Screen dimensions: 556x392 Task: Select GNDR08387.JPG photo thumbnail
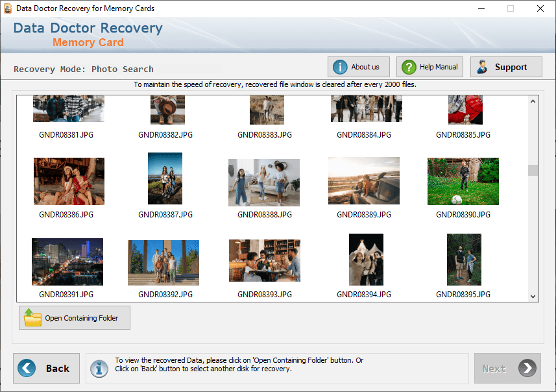pyautogui.click(x=165, y=178)
